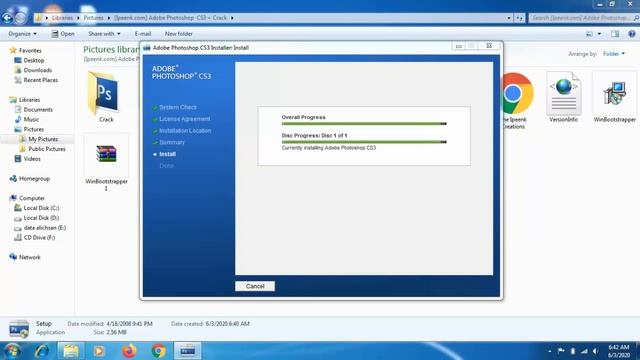640x360 pixels.
Task: Launch Firefox from the taskbar
Action: 129,351
